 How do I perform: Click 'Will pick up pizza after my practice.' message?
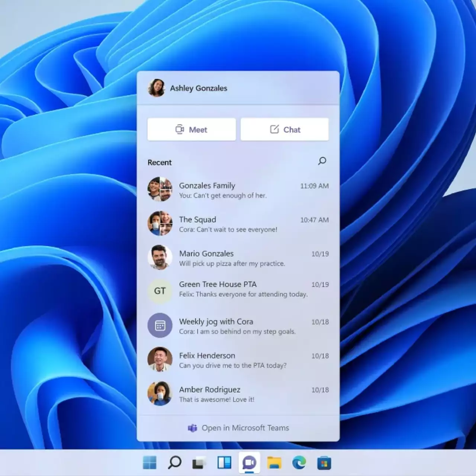[x=232, y=263]
